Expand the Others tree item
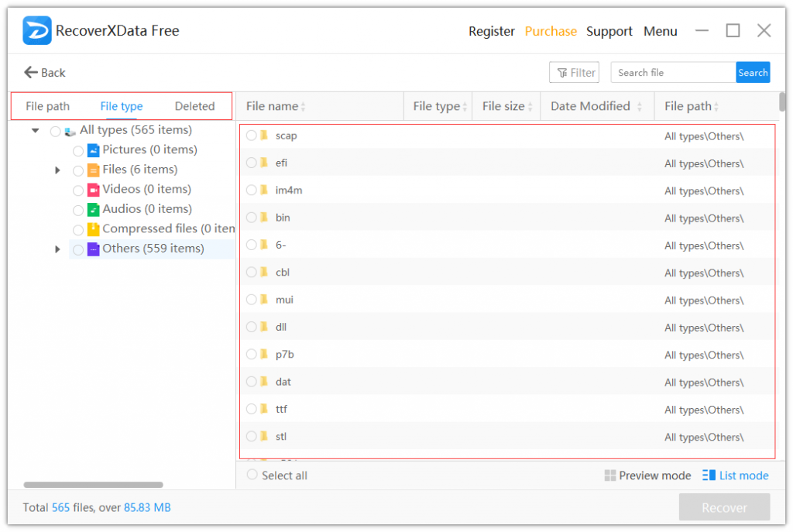This screenshot has width=793, height=532. (x=57, y=248)
